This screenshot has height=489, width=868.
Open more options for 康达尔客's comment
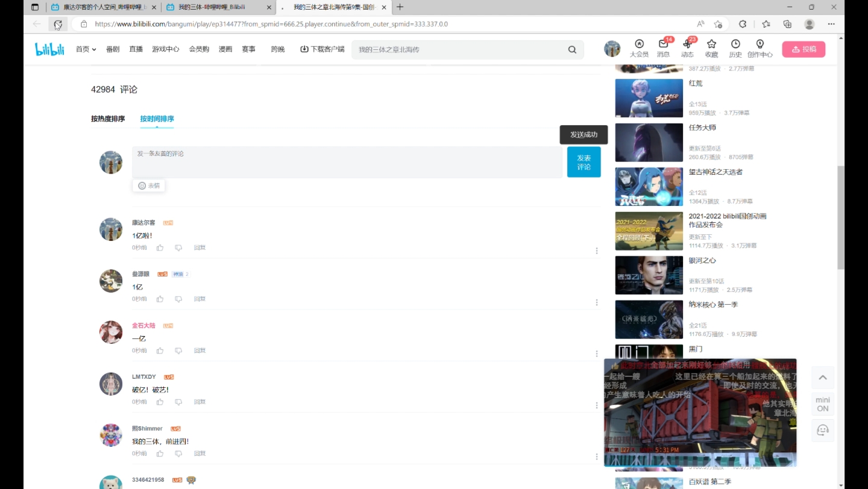pos(597,251)
